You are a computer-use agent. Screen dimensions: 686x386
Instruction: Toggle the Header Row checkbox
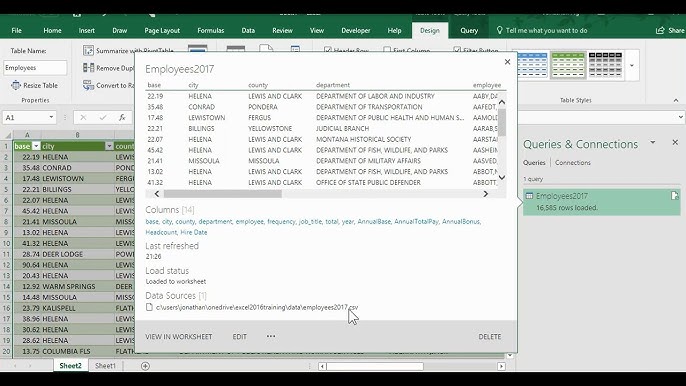click(328, 50)
